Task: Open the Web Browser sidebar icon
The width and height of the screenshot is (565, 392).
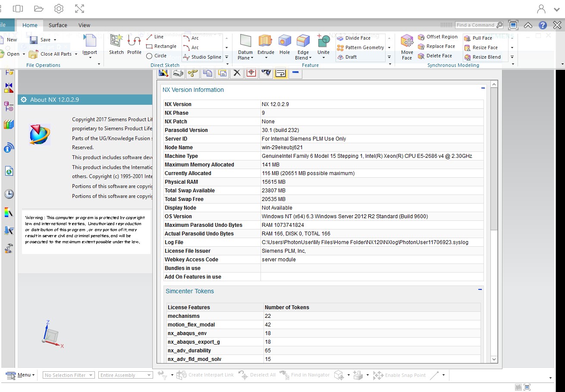Action: tap(9, 171)
